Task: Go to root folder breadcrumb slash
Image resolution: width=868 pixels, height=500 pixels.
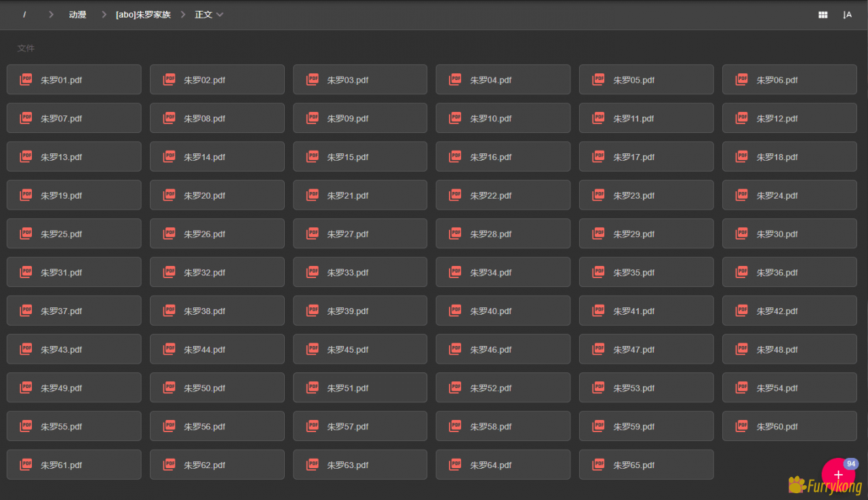Action: pyautogui.click(x=24, y=15)
